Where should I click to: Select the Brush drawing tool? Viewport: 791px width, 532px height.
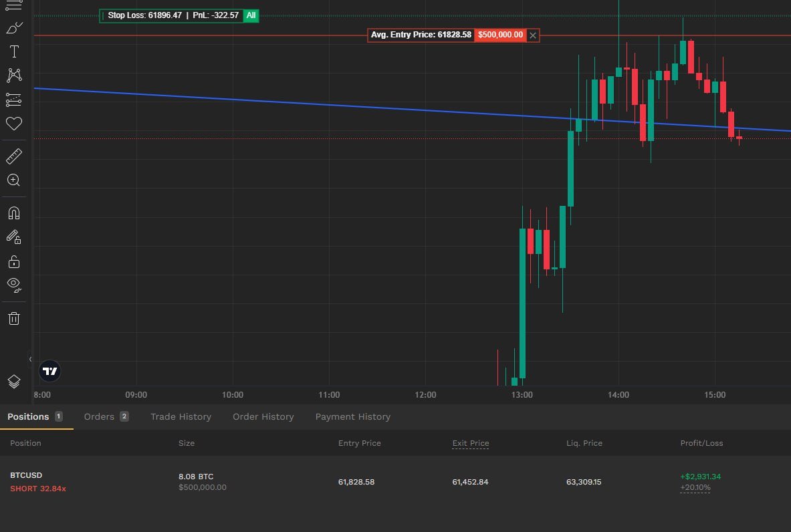tap(14, 27)
